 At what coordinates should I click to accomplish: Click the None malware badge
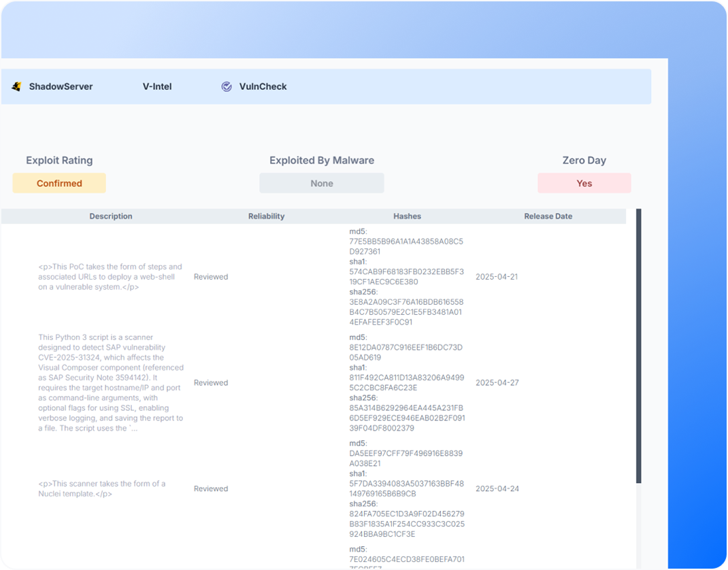coord(322,184)
